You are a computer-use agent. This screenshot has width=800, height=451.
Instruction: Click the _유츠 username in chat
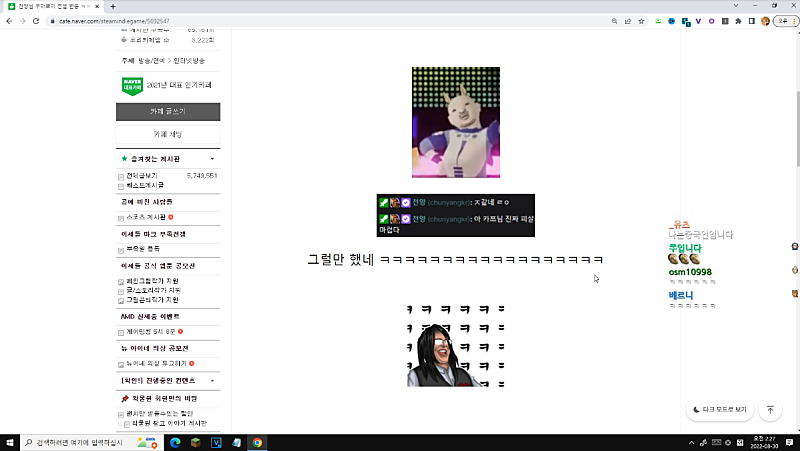(679, 224)
